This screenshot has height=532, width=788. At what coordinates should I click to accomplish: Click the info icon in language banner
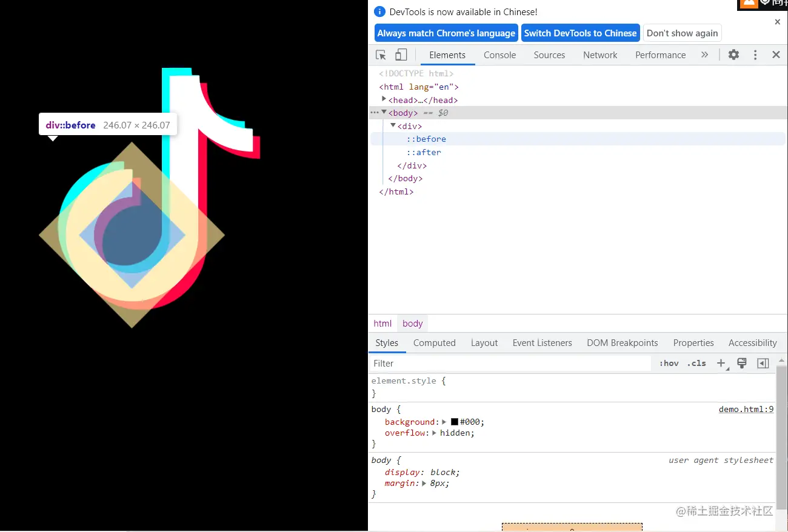pyautogui.click(x=379, y=12)
